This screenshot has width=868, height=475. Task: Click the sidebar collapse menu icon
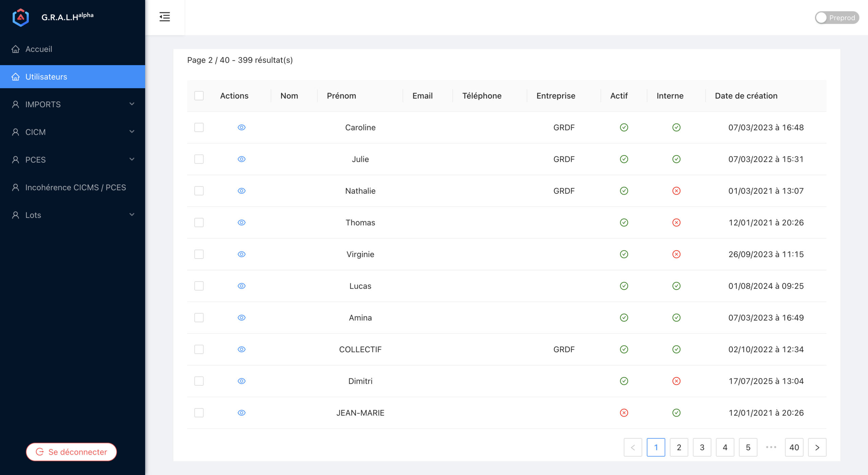tap(164, 17)
